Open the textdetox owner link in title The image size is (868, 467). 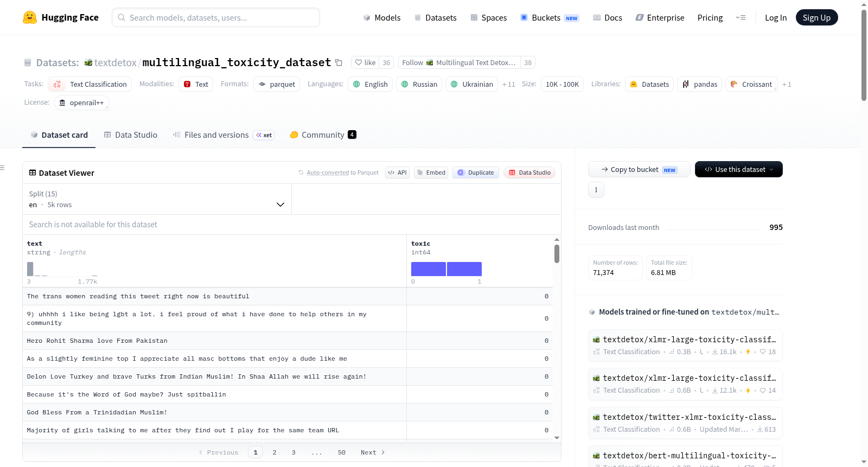(x=116, y=62)
